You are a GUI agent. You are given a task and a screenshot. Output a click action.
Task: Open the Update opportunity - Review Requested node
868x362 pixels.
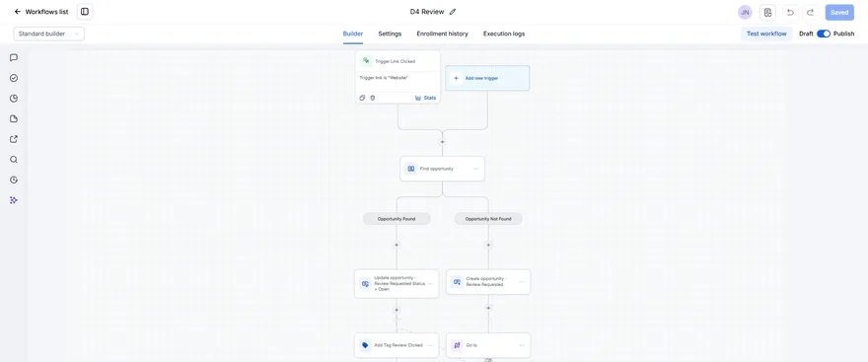(x=397, y=283)
